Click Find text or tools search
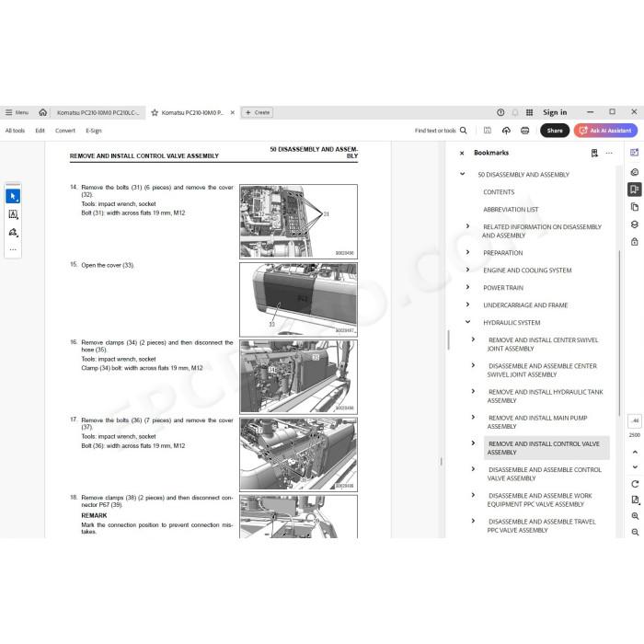This screenshot has height=644, width=644. click(441, 131)
